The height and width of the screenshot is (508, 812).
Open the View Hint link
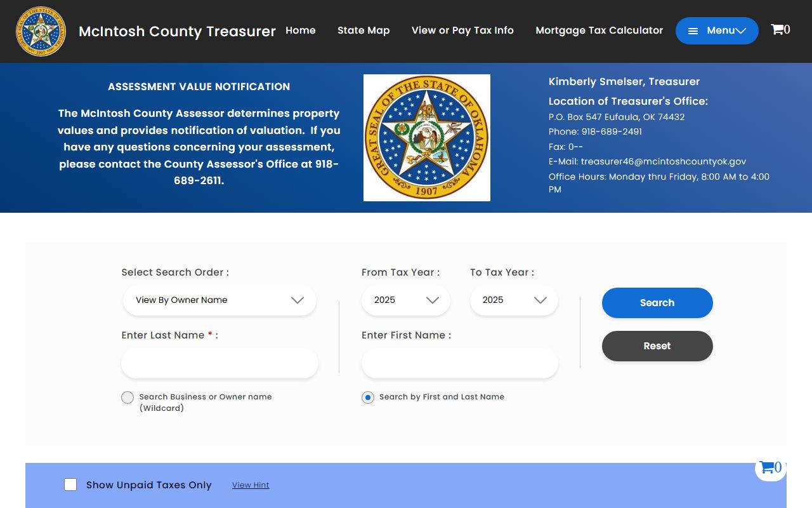click(x=251, y=485)
